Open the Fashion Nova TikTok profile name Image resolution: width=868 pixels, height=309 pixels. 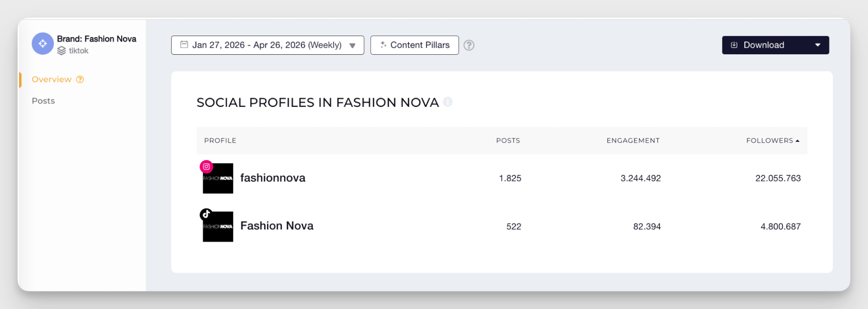click(277, 226)
